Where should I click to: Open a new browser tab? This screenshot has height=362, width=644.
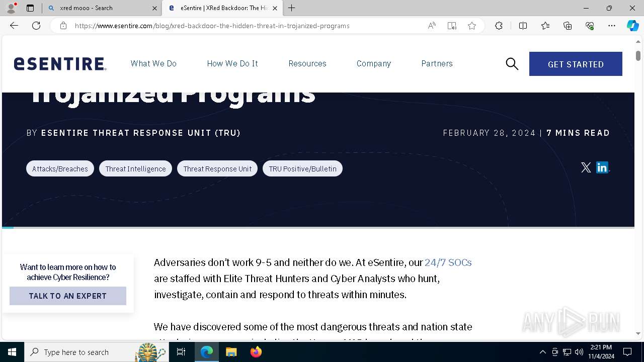pyautogui.click(x=291, y=8)
